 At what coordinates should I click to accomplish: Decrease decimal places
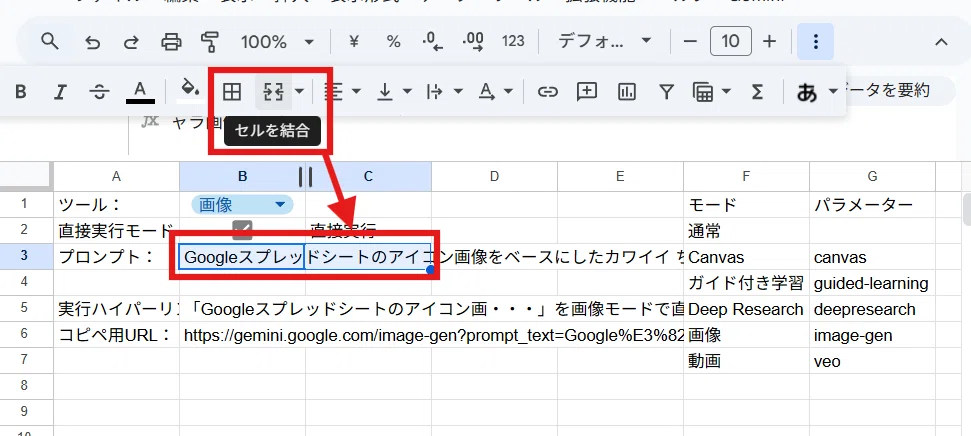pos(433,41)
